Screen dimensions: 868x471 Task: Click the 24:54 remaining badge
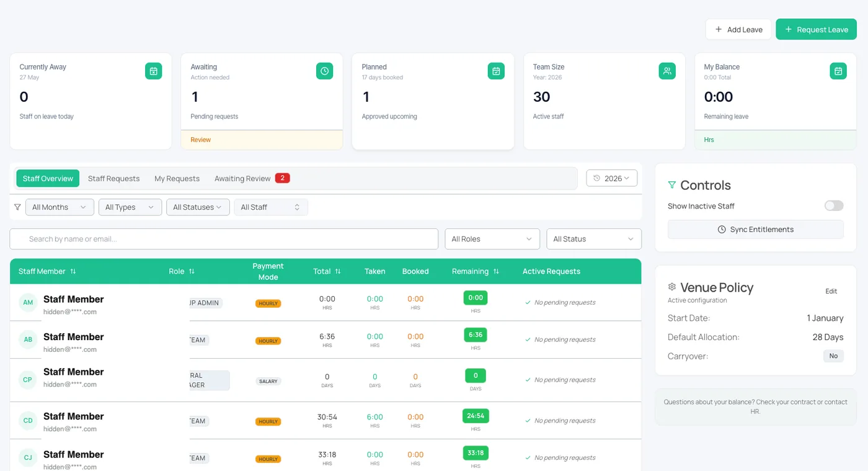pos(476,415)
